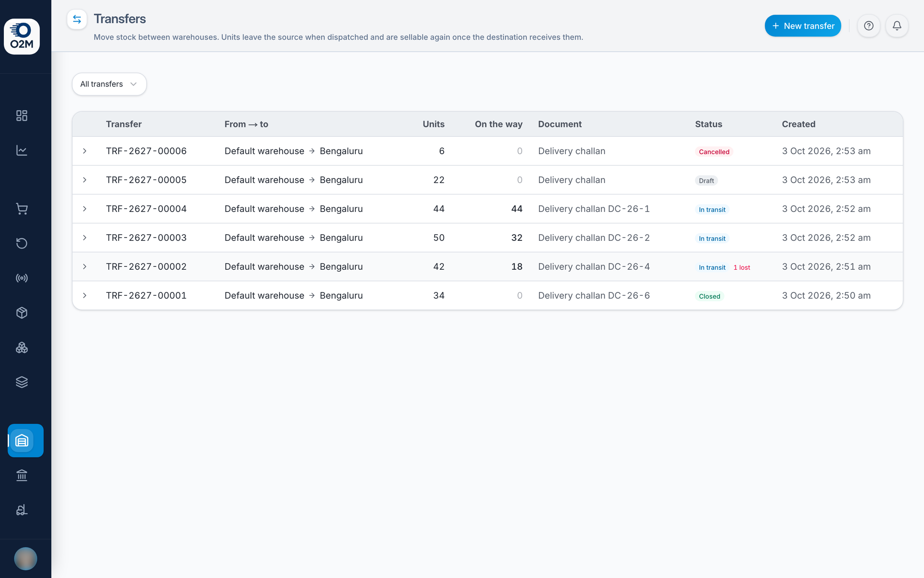This screenshot has width=924, height=578.
Task: Click 'Delivery challan DC-26-2' document
Action: 594,237
